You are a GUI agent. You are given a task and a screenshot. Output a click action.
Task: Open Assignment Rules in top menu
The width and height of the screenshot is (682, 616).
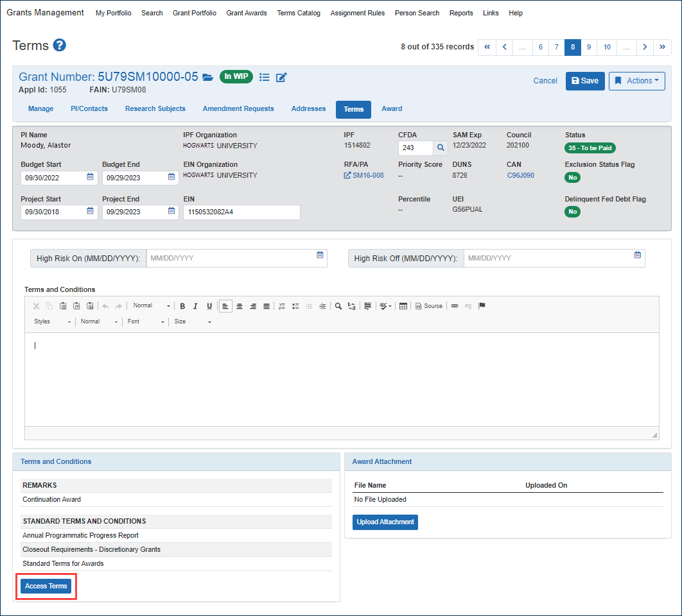[x=358, y=13]
